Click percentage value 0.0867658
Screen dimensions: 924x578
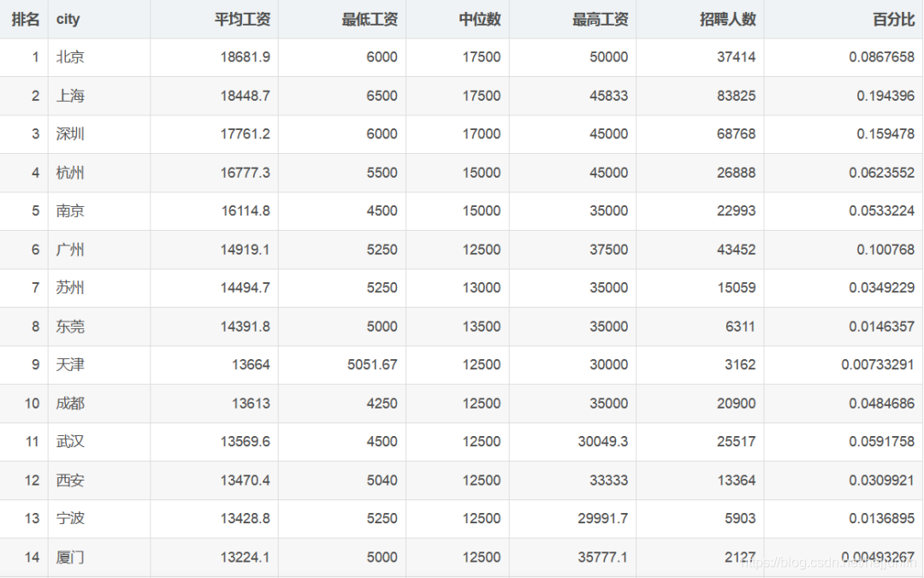pos(881,57)
